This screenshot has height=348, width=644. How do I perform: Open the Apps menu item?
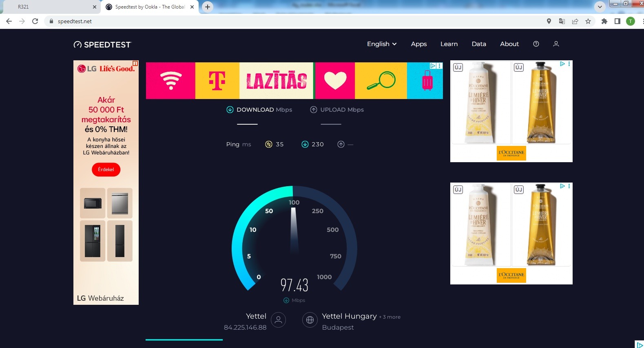click(x=419, y=44)
